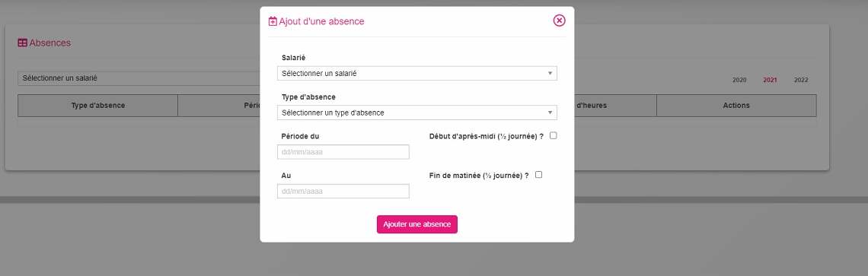Click the Période du date field

click(x=343, y=151)
